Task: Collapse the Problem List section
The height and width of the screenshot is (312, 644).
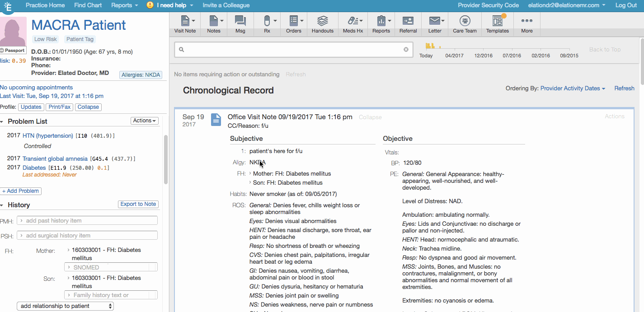Action: coord(2,121)
